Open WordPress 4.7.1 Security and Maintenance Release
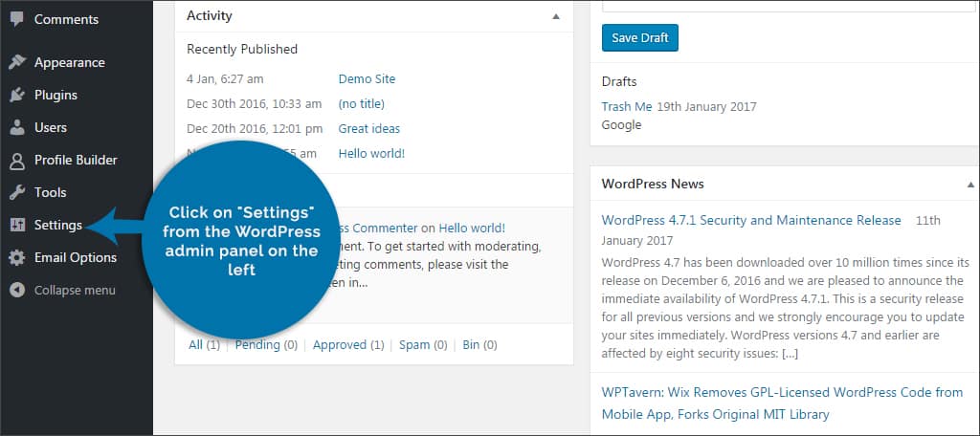 pyautogui.click(x=751, y=220)
